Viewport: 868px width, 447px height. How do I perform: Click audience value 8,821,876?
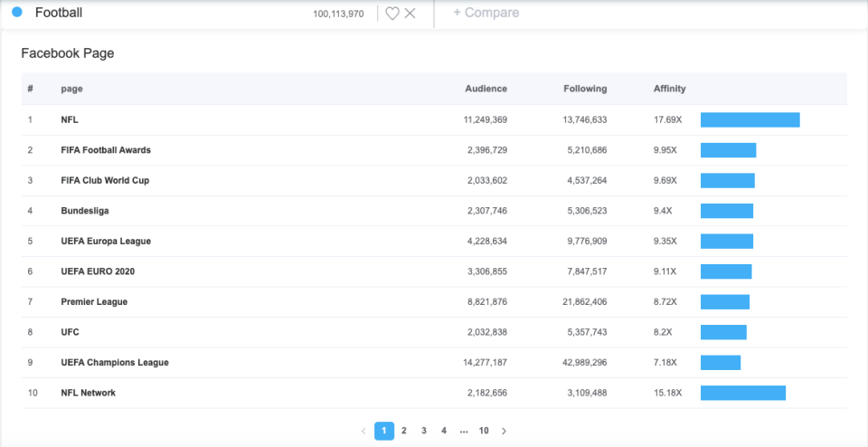coord(487,302)
